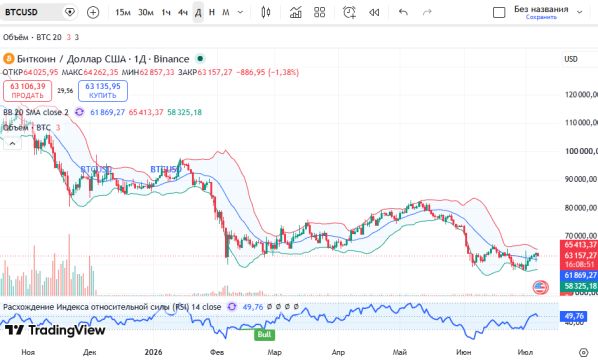The height and width of the screenshot is (360, 598).
Task: Click the Май label on the time axis
Action: click(x=400, y=352)
